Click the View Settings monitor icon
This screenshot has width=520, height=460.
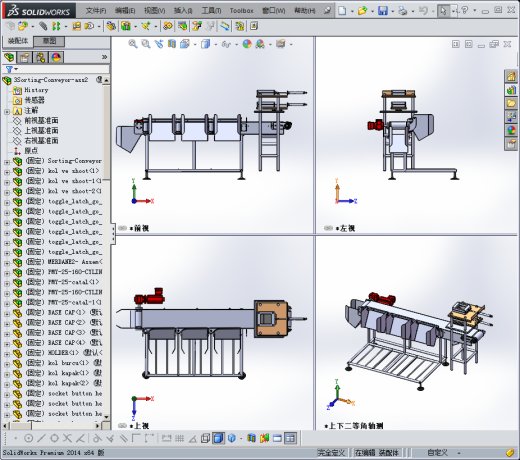(281, 44)
